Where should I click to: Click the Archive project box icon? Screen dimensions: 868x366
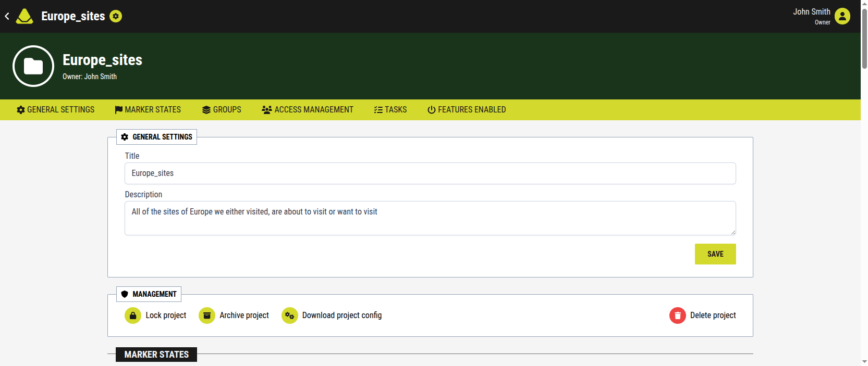pos(207,315)
